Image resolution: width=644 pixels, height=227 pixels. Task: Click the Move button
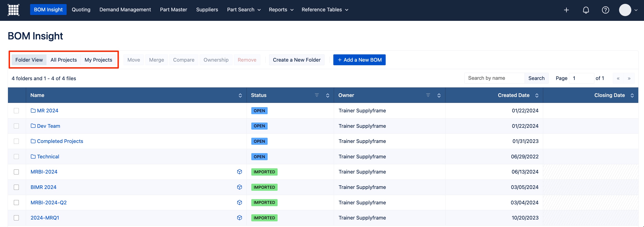click(133, 60)
